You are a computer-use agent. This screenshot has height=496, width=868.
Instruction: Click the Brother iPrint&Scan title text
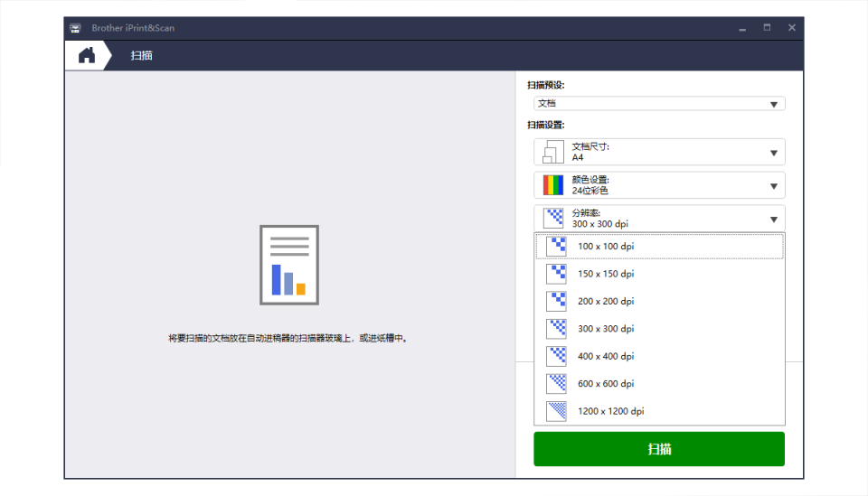pyautogui.click(x=133, y=28)
